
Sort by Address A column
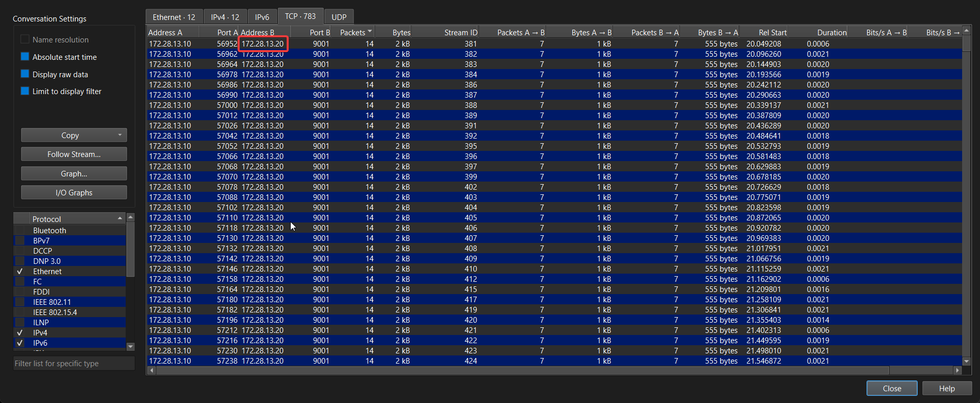tap(173, 32)
